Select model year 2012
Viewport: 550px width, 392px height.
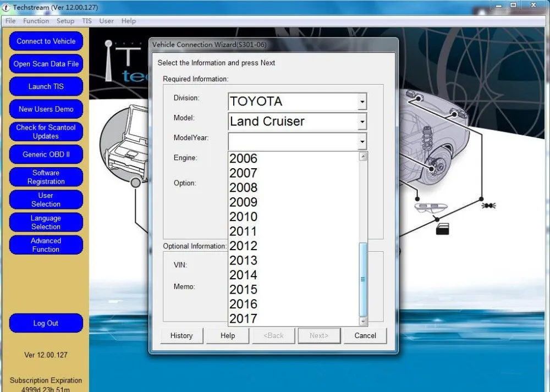[x=294, y=246]
